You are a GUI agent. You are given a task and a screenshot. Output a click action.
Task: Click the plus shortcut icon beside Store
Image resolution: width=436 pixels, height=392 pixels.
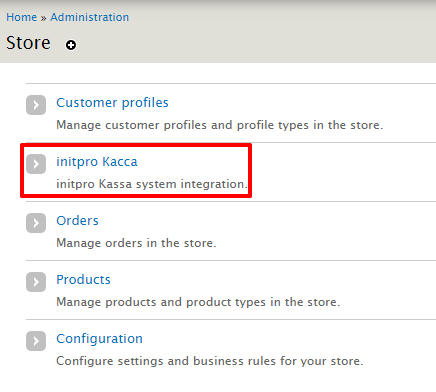click(x=71, y=45)
